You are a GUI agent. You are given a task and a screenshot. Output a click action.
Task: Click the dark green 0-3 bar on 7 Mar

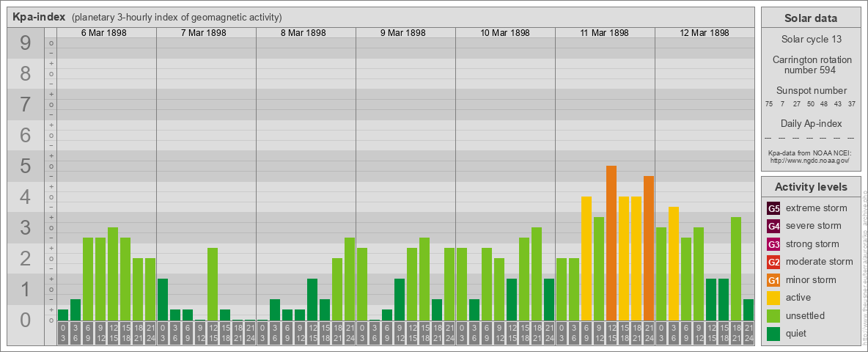pos(163,299)
